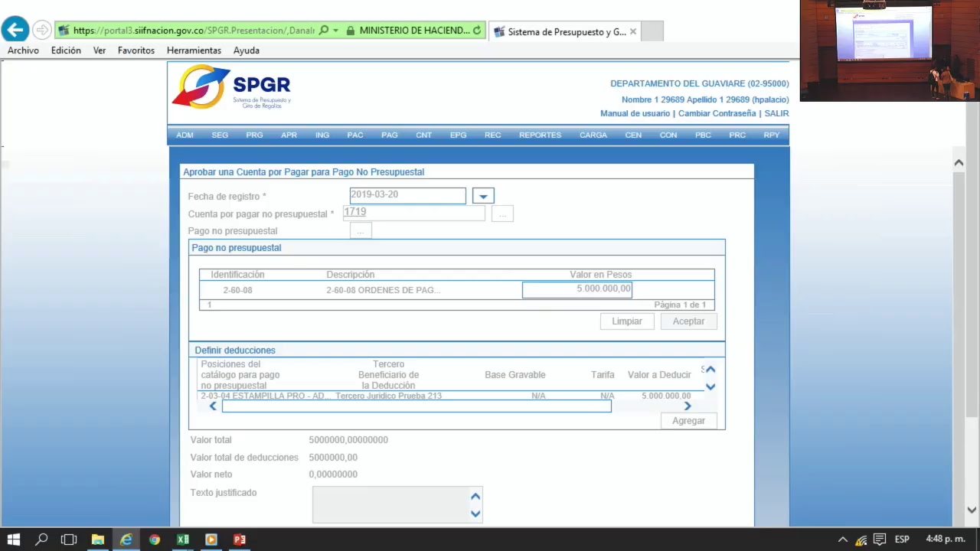Click the Aceptar button
Viewport: 980px width, 551px height.
coord(688,321)
